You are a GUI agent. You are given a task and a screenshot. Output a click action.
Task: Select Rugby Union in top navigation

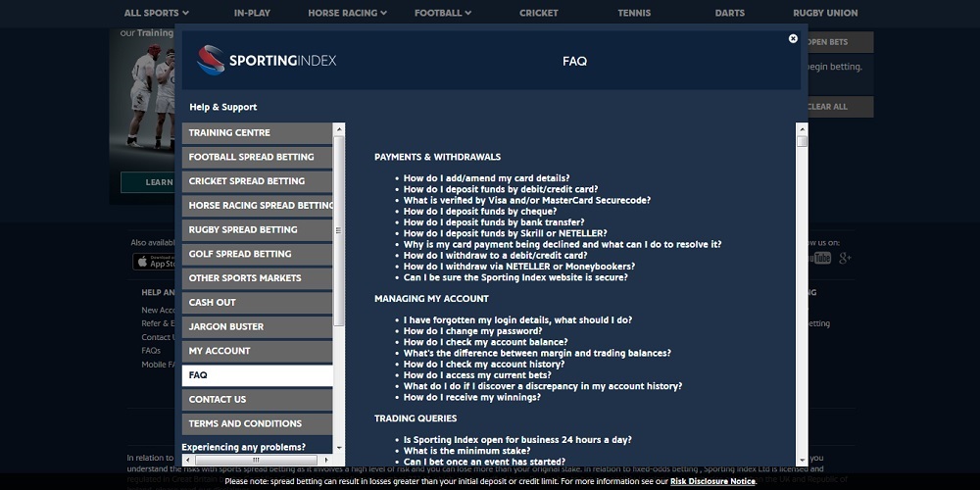point(825,13)
